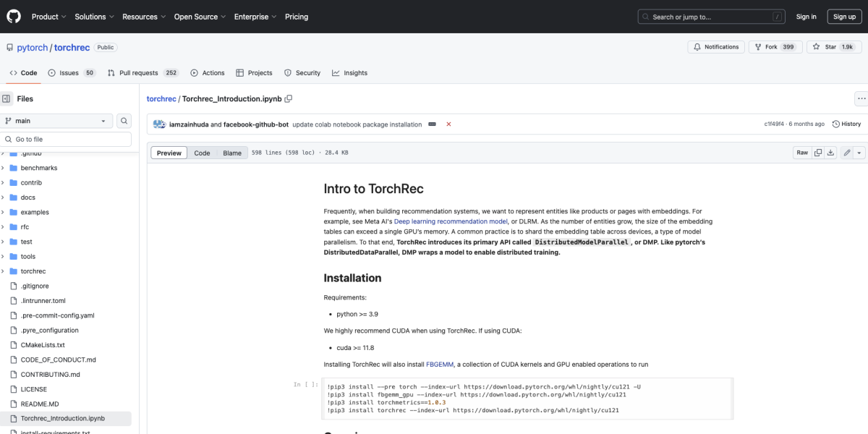Click the GitHub logo in the header
Screen dimensions: 868x434
coord(14,16)
